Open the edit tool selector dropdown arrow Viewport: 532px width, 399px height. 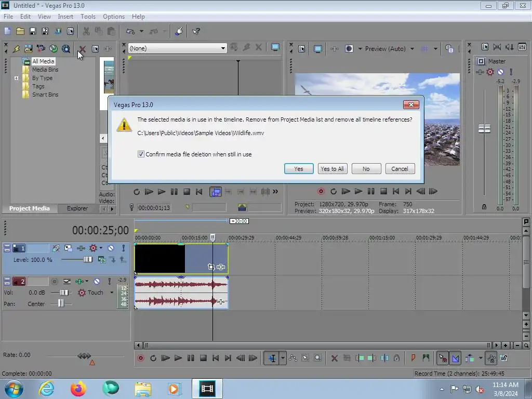coord(283,358)
